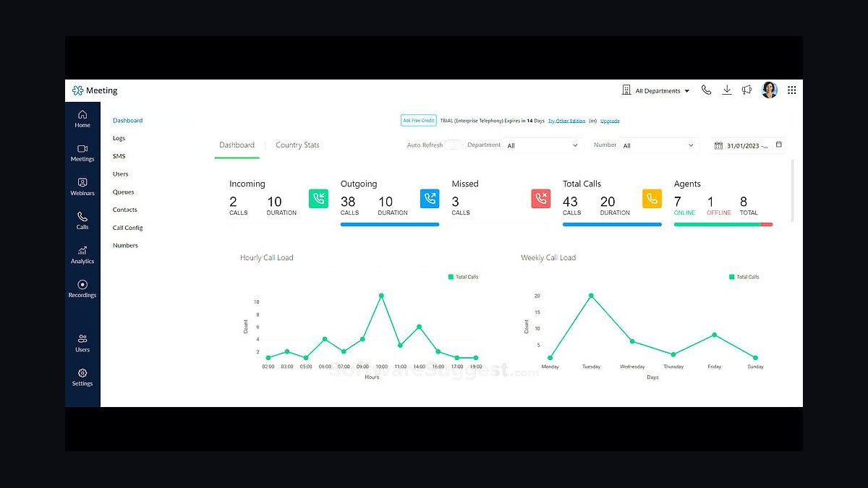
Task: Click the Weekly Call Load title
Action: pyautogui.click(x=548, y=258)
